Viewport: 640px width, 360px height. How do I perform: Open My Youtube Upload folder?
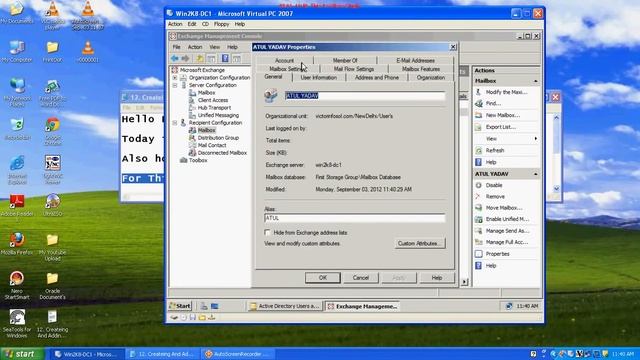(52, 247)
